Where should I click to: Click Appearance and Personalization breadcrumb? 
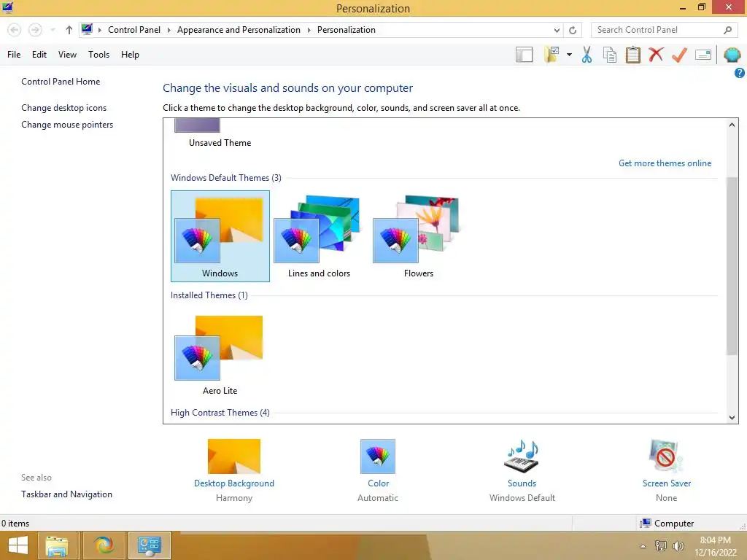[239, 30]
